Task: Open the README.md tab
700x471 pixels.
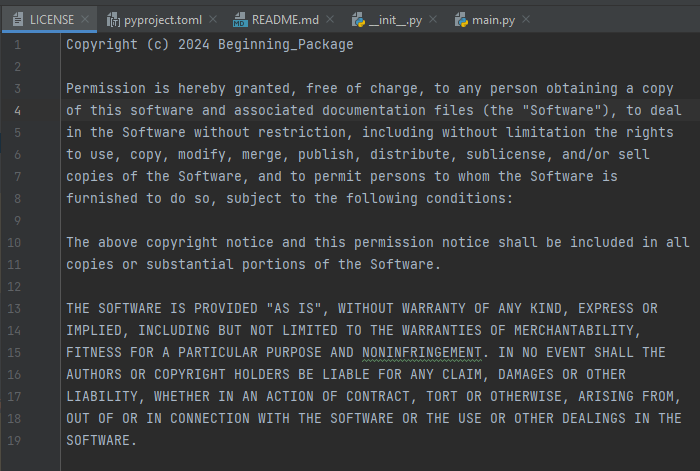Action: coord(285,20)
